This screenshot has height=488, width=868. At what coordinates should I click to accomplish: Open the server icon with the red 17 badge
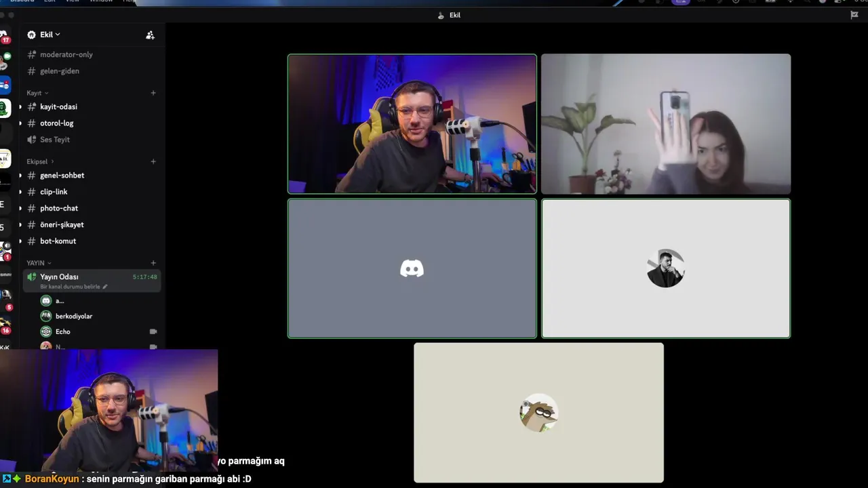tap(4, 35)
